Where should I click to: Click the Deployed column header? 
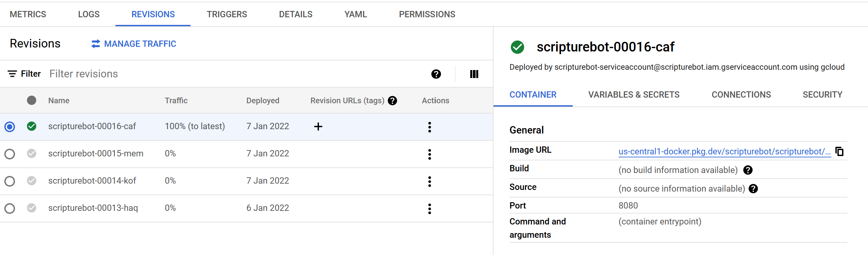point(262,100)
